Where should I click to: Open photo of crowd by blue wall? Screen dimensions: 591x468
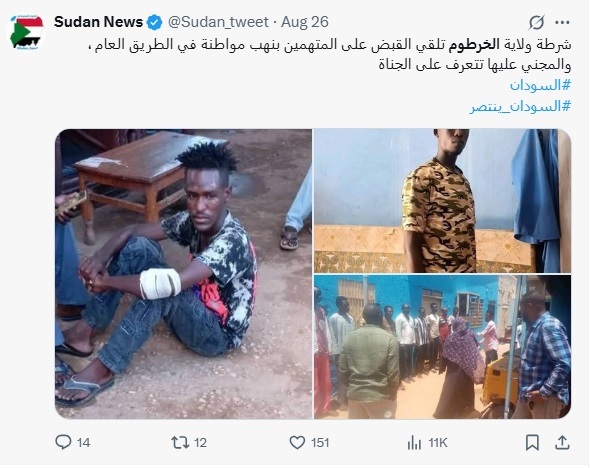[442, 347]
